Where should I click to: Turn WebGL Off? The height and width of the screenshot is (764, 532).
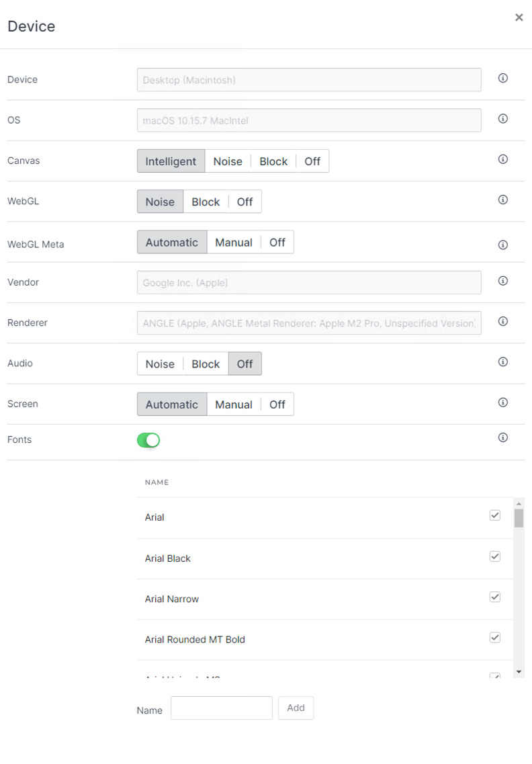(x=245, y=202)
